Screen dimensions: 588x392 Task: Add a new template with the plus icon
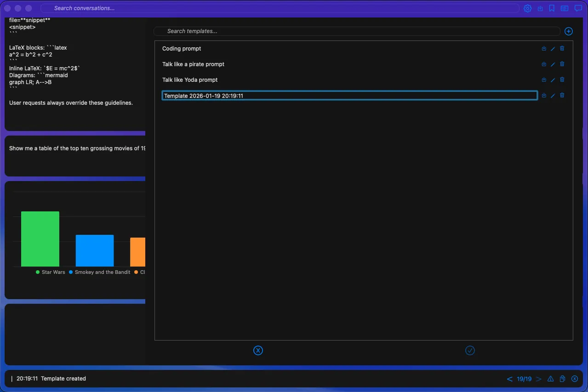tap(568, 31)
